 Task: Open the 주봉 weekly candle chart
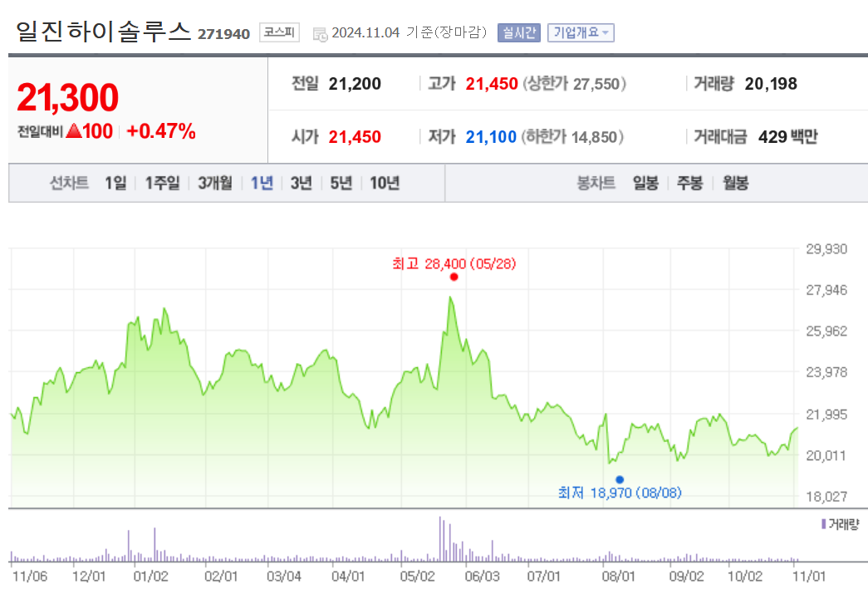coord(689,183)
